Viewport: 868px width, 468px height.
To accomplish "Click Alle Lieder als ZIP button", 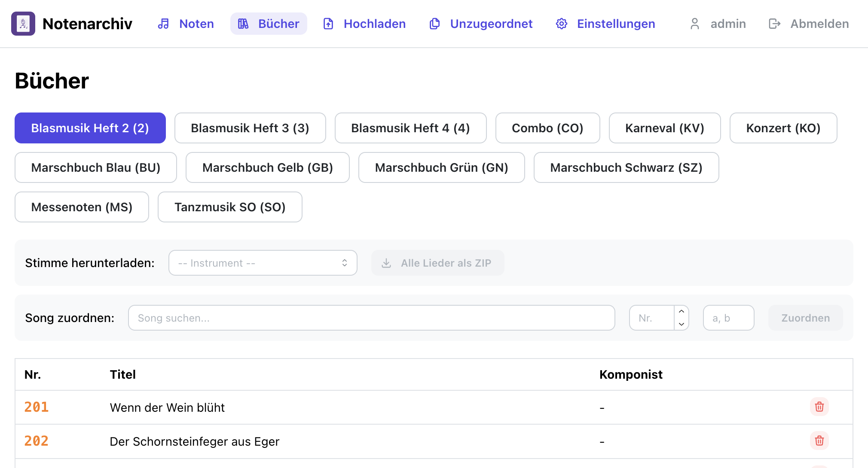I will (x=437, y=263).
